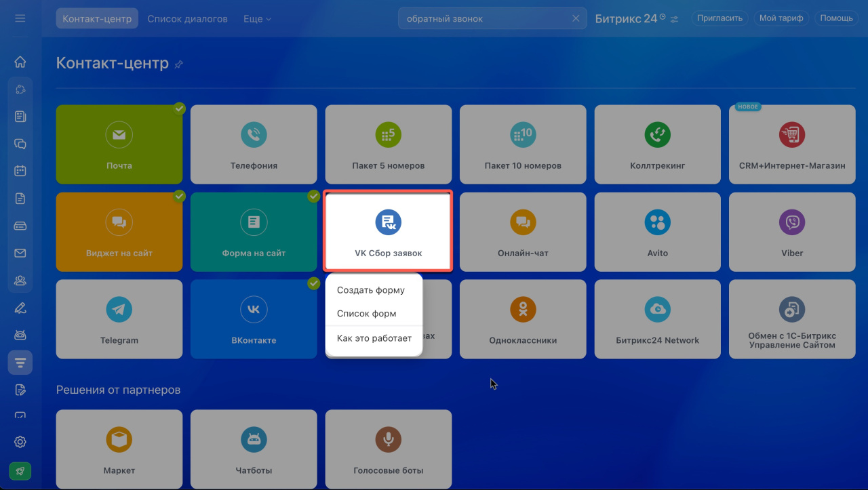Click the Решения от партнеров heading
The width and height of the screenshot is (868, 490).
pyautogui.click(x=118, y=390)
